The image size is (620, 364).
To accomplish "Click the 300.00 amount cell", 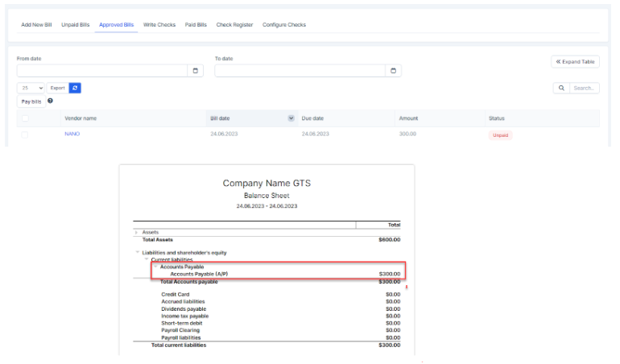I will pos(407,134).
